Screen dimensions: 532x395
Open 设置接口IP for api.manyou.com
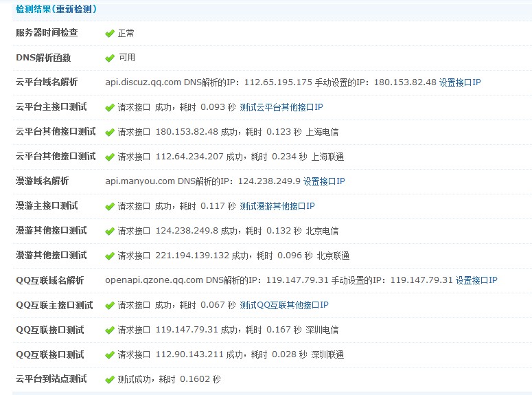tap(324, 181)
